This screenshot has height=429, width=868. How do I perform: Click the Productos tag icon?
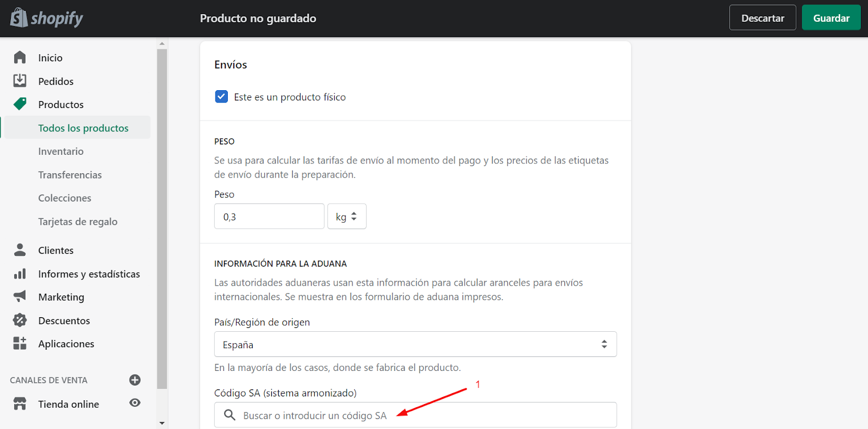click(20, 104)
